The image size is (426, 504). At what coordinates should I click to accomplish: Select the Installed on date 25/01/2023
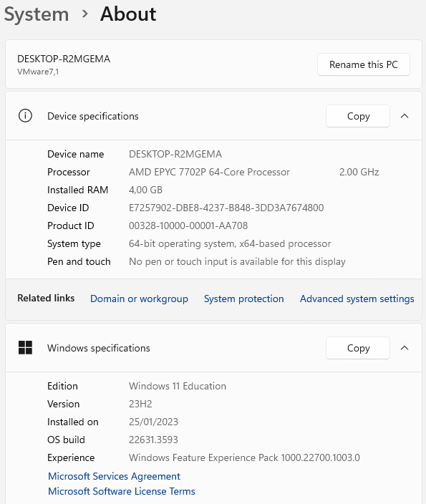pyautogui.click(x=153, y=422)
